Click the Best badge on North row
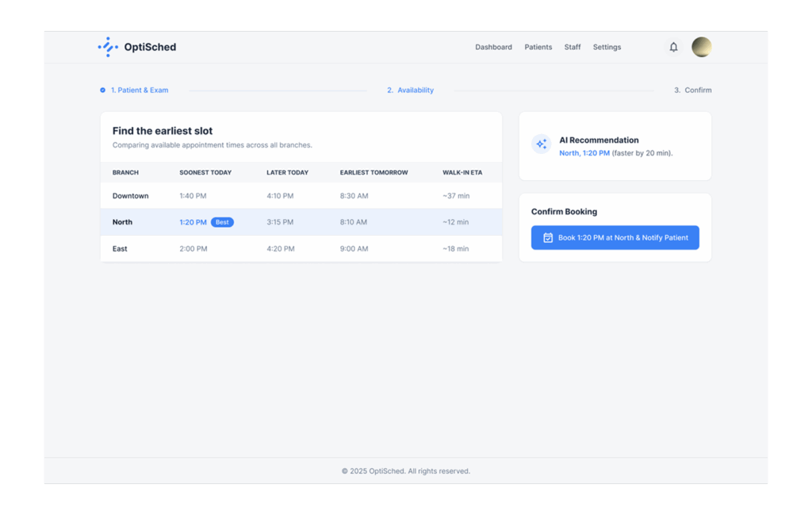This screenshot has height=515, width=812. (x=222, y=222)
